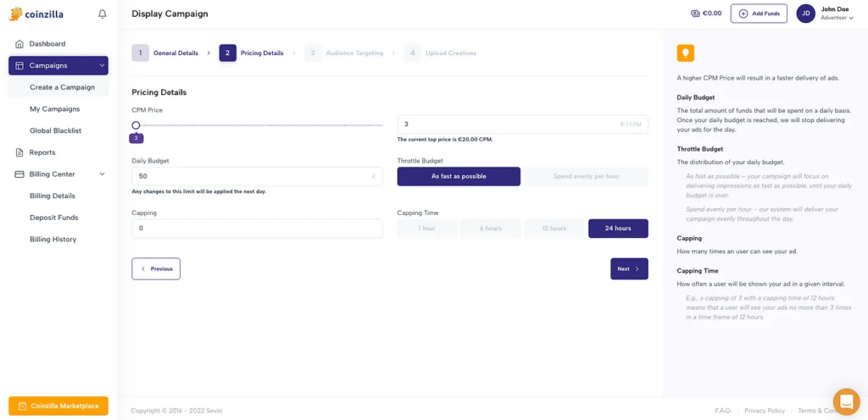The image size is (868, 420).
Task: Click the CPM Price slider track
Action: click(x=258, y=125)
